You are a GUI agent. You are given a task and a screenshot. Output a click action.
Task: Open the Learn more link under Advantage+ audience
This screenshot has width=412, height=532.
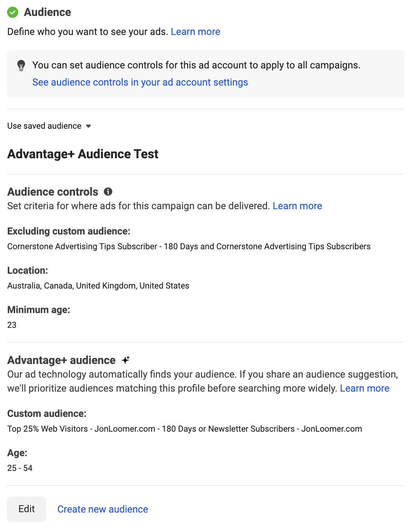(365, 388)
